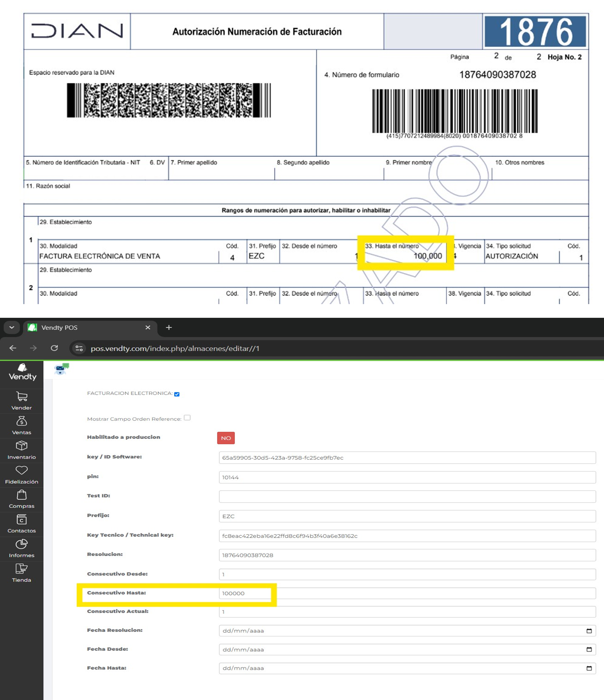
Task: Open Compras shopping bag icon
Action: [22, 495]
